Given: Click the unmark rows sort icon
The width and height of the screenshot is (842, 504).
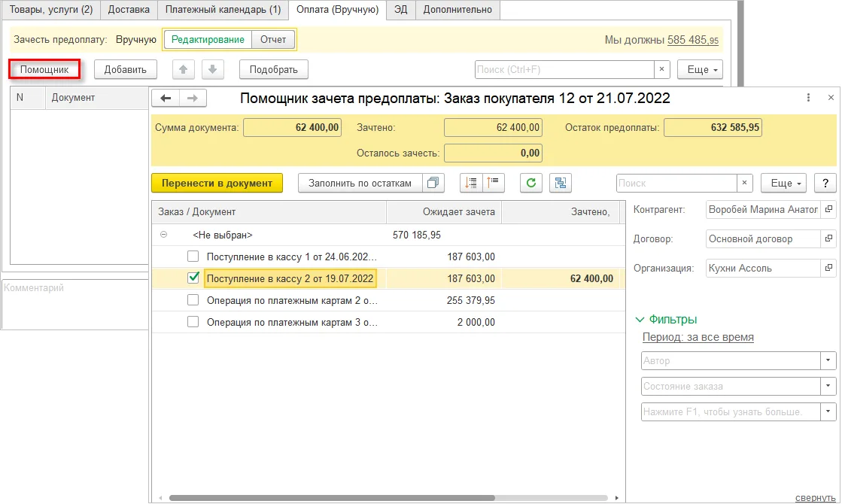Looking at the screenshot, I should [494, 183].
